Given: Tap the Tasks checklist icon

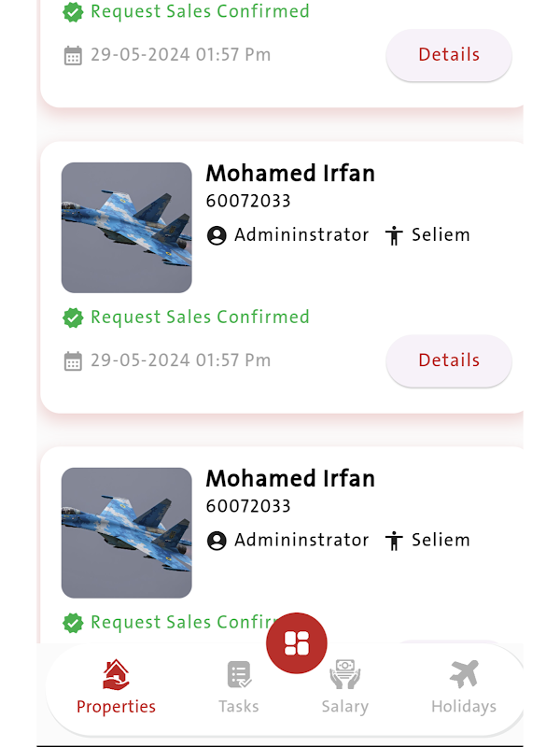Looking at the screenshot, I should [x=239, y=674].
